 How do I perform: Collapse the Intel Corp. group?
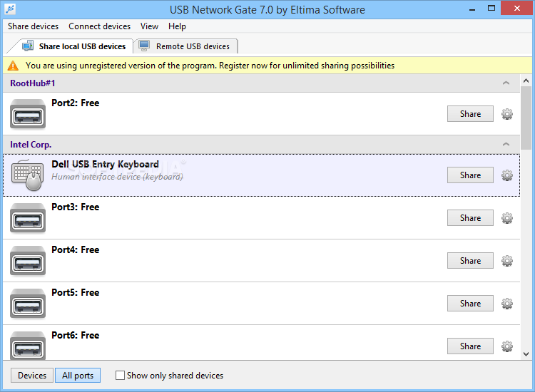506,145
